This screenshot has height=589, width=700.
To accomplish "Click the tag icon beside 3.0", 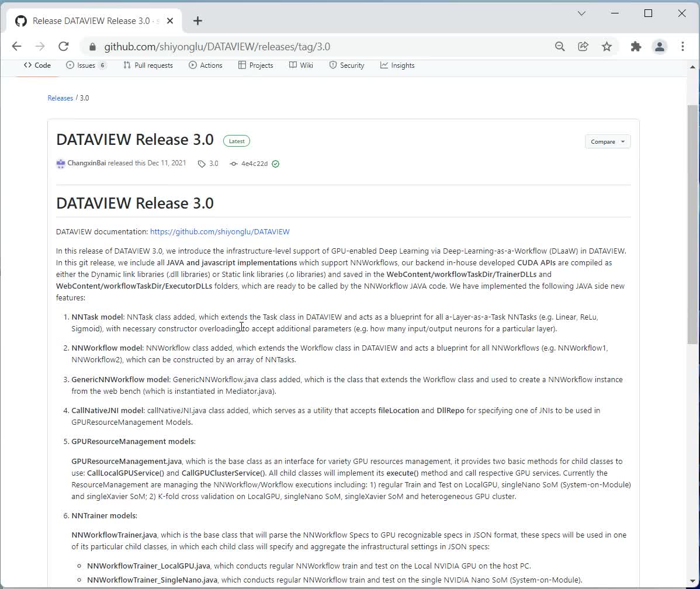I will 202,164.
